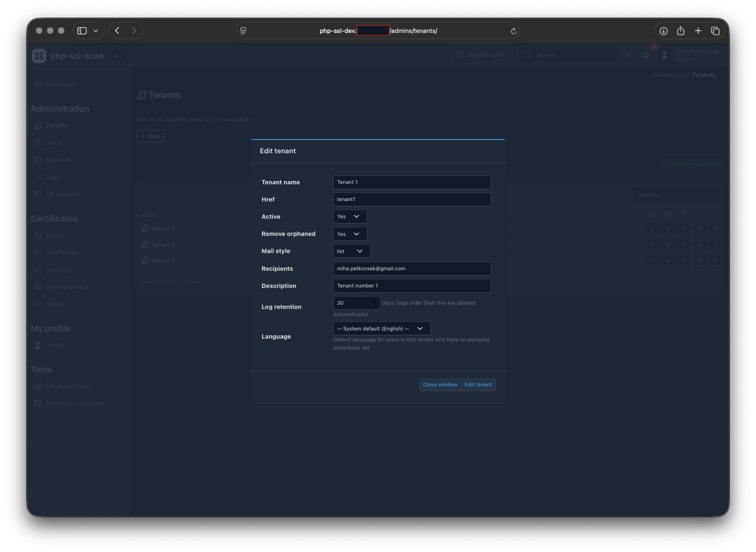The width and height of the screenshot is (756, 552).
Task: Focus the Href text field
Action: [411, 200]
